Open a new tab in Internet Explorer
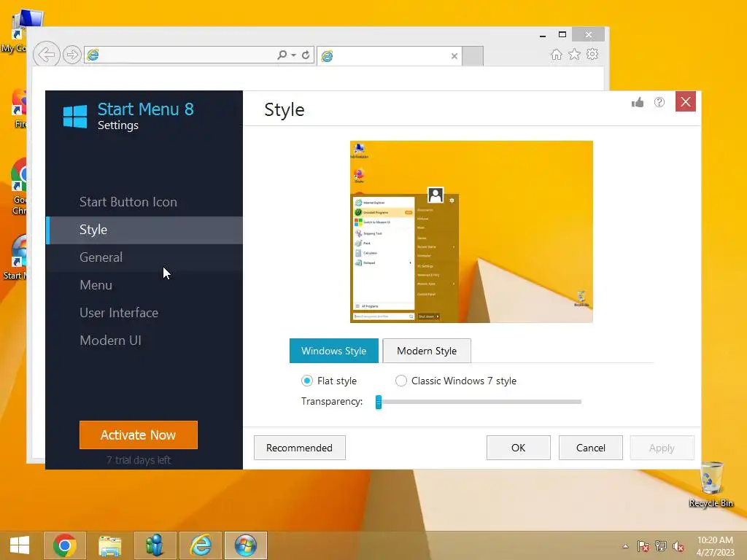Image resolution: width=747 pixels, height=560 pixels. coord(473,55)
